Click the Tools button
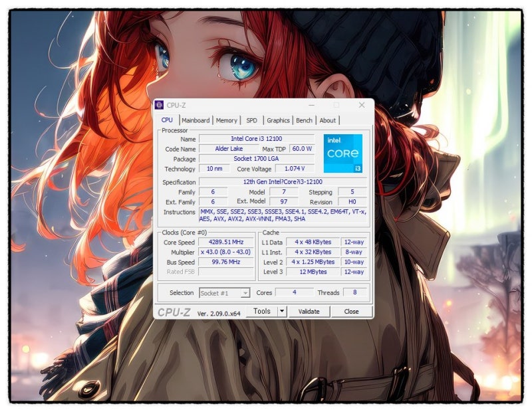The width and height of the screenshot is (532, 412). point(262,311)
